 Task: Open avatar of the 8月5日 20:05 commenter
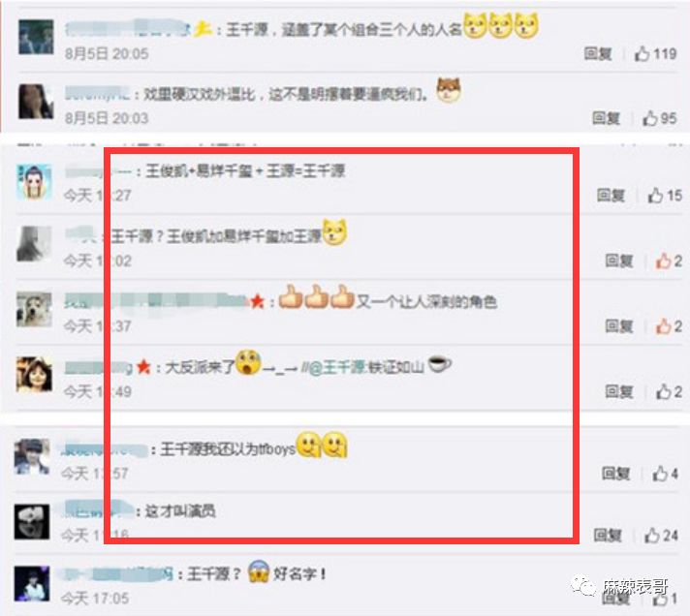pos(36,37)
